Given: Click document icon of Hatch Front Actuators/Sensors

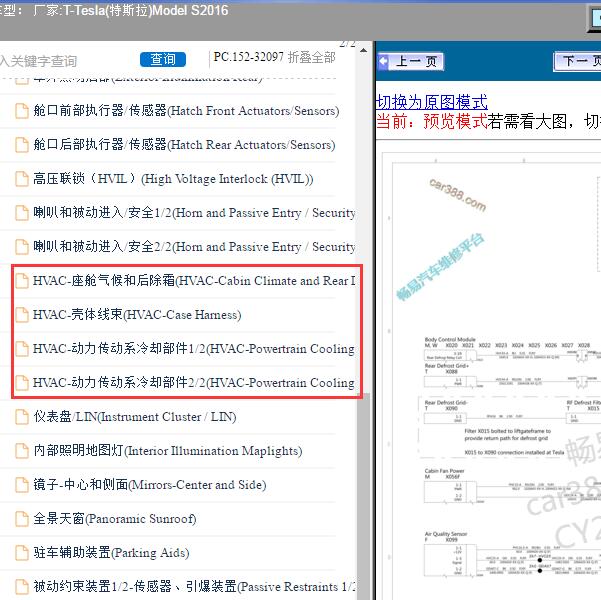Looking at the screenshot, I should pos(22,111).
